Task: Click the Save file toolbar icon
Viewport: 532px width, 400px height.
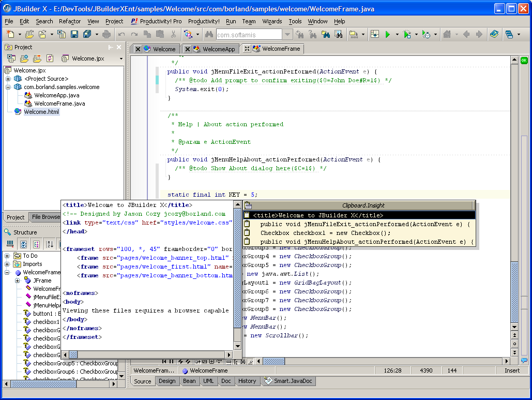Action: (x=74, y=35)
